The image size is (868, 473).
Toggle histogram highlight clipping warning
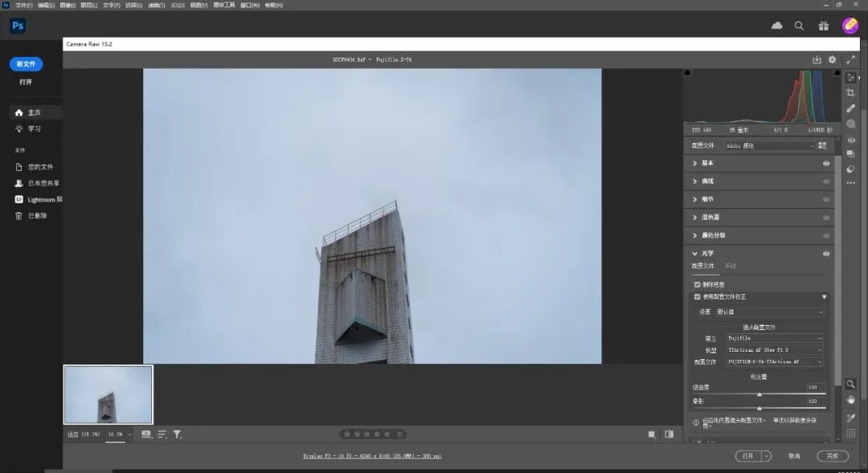(x=837, y=72)
